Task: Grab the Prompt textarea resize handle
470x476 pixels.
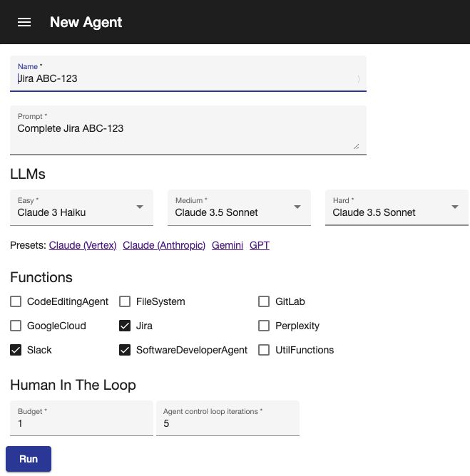Action: (x=357, y=147)
